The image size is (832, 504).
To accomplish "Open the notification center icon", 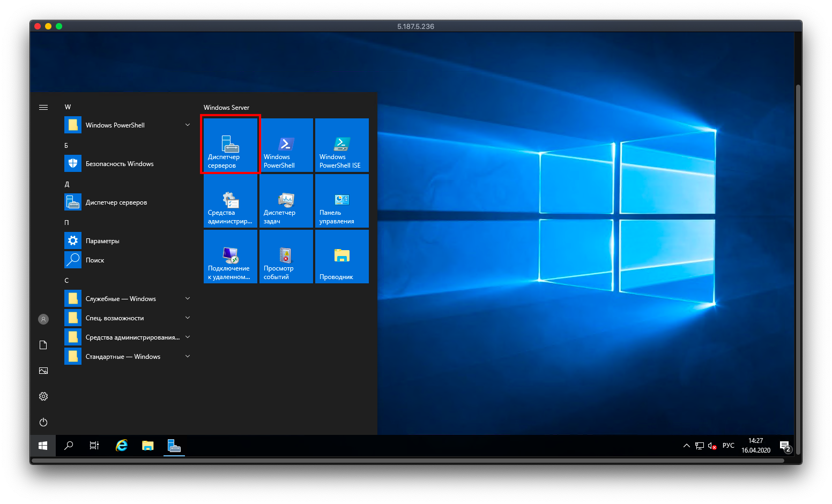I will click(x=785, y=446).
